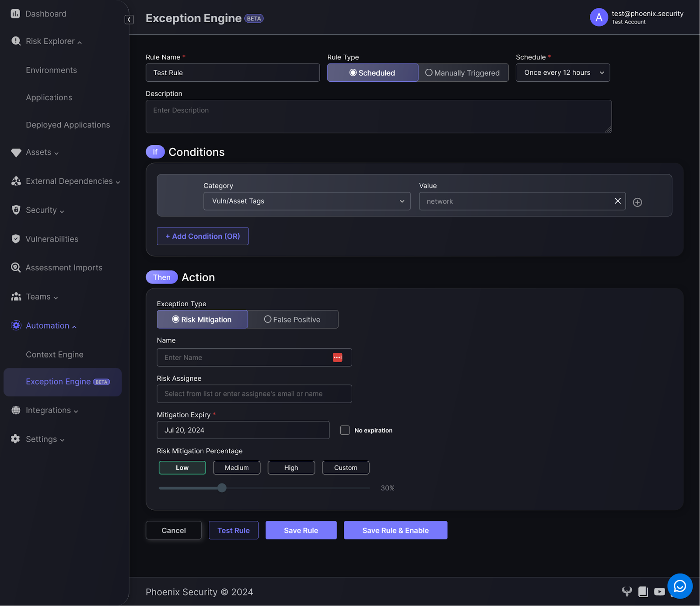Click the Rule Name input field

(x=233, y=73)
